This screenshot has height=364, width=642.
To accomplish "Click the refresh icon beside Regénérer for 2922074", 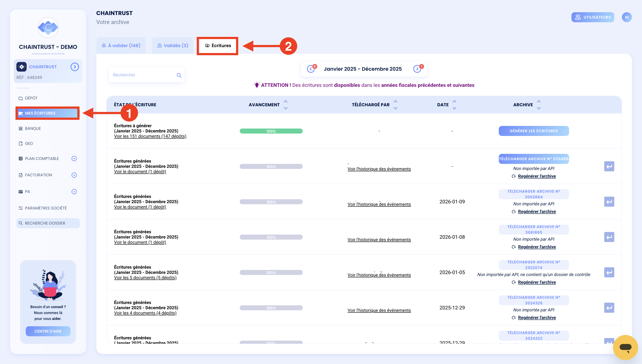I will (513, 283).
